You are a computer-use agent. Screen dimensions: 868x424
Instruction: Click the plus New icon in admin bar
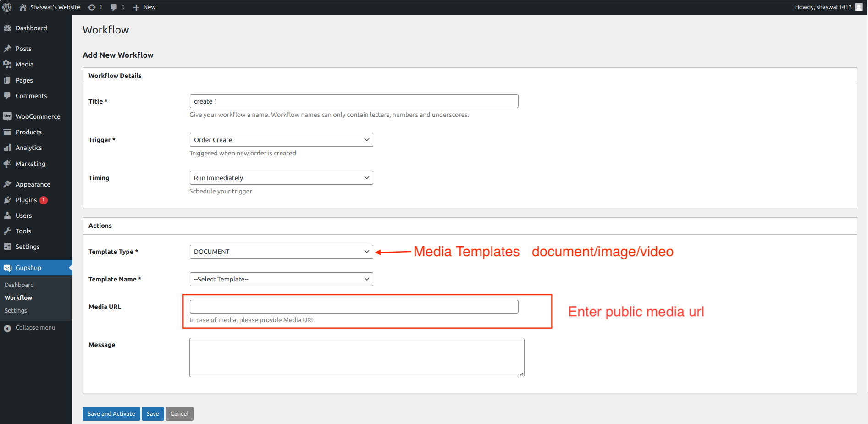[x=136, y=7]
